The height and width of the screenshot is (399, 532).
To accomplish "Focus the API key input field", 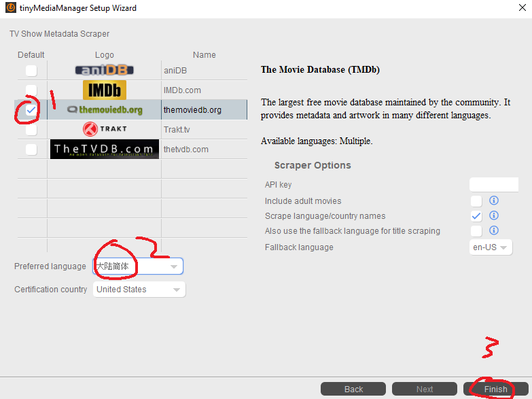I will [x=494, y=185].
